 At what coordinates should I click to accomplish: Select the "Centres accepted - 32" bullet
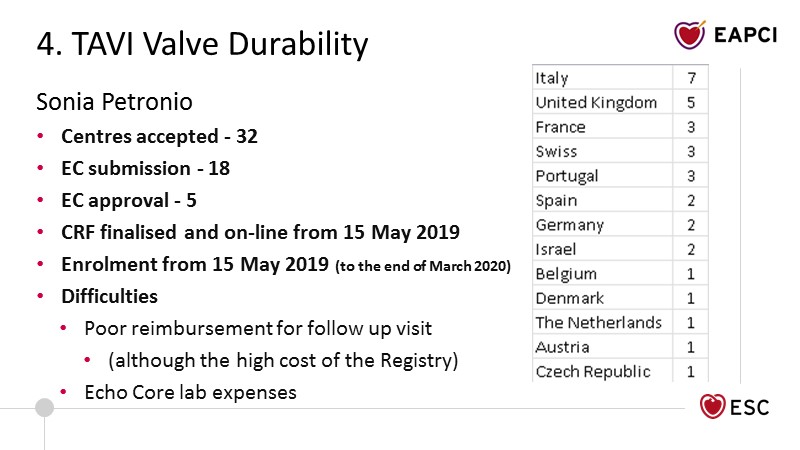click(159, 136)
